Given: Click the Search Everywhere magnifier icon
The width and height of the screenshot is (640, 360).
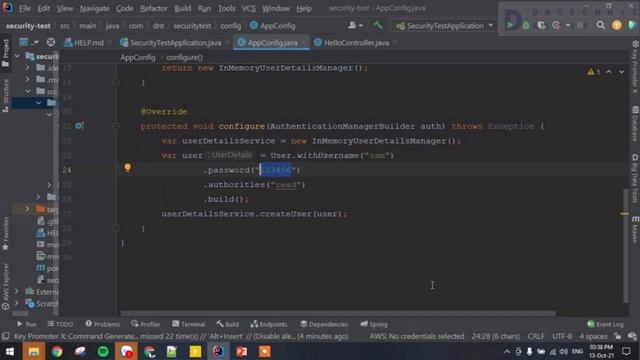Looking at the screenshot, I should (x=600, y=25).
